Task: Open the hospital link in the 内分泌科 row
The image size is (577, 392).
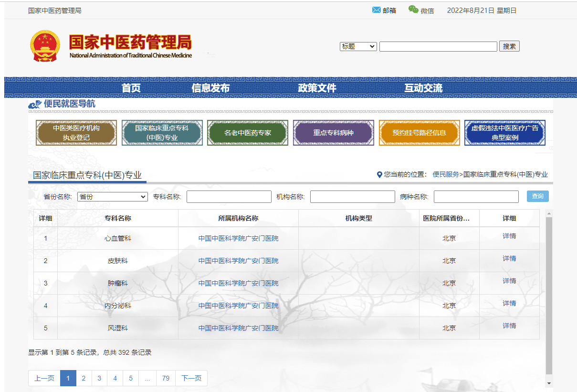Action: click(238, 306)
